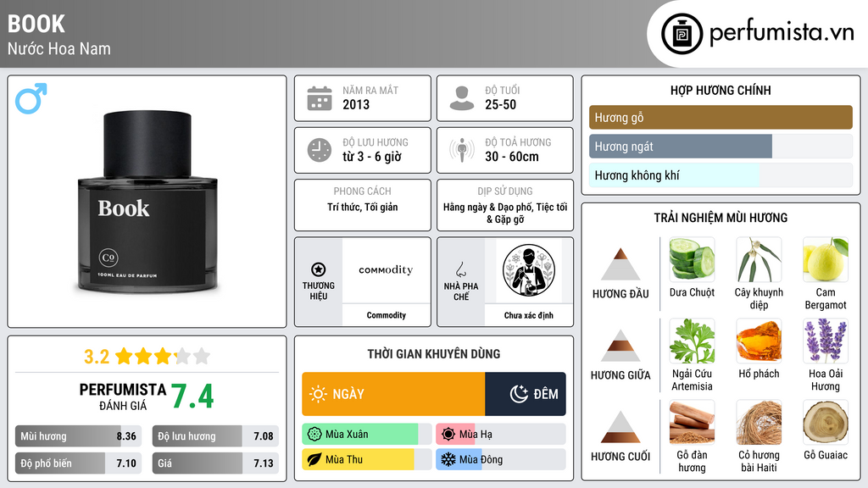Click the Hợp hương chính heading
This screenshot has height=488, width=868.
pos(721,90)
